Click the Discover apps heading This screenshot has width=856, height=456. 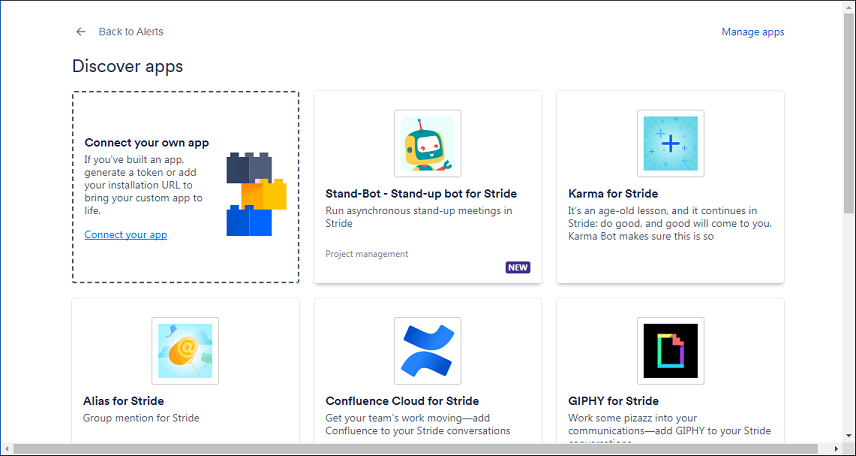128,66
